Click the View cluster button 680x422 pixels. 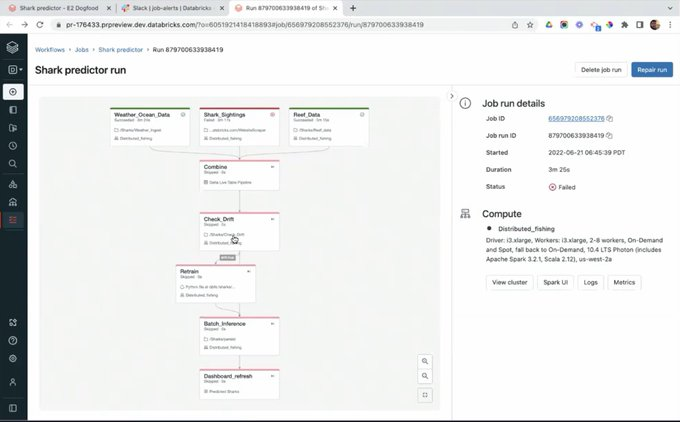(510, 282)
